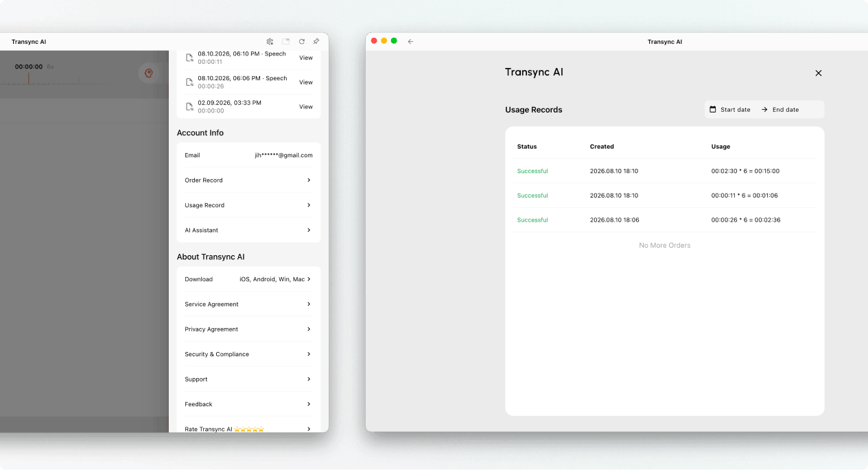Open Support row
The height and width of the screenshot is (470, 868).
pyautogui.click(x=248, y=379)
